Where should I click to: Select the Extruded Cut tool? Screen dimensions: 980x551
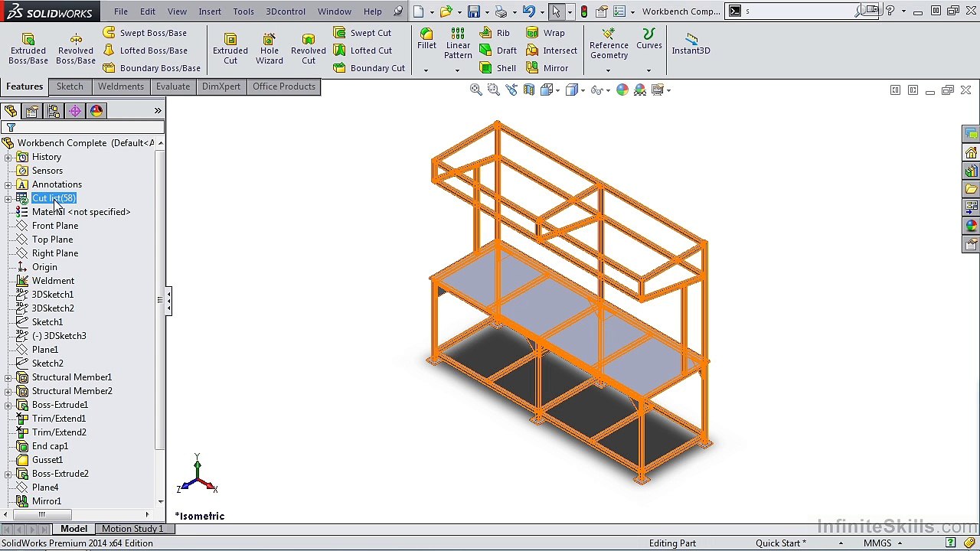(230, 49)
